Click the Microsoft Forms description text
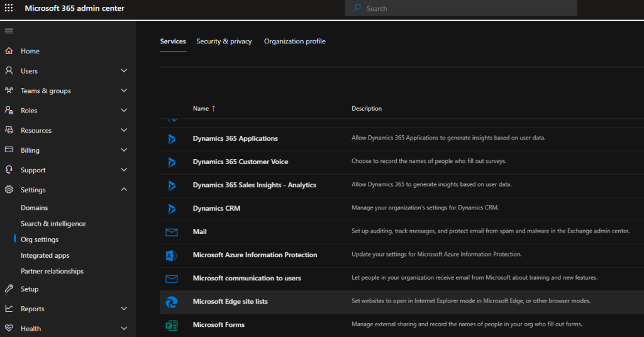Image resolution: width=644 pixels, height=337 pixels. click(467, 324)
